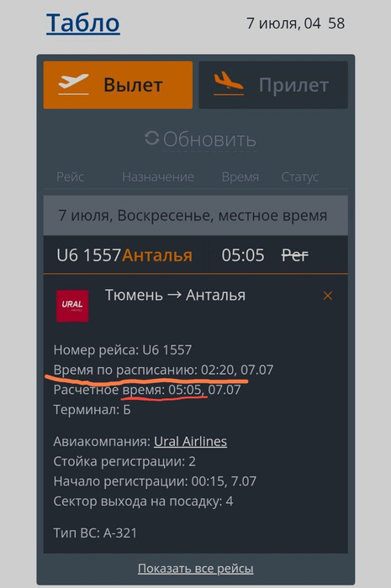Click the Рейс column header

click(70, 176)
